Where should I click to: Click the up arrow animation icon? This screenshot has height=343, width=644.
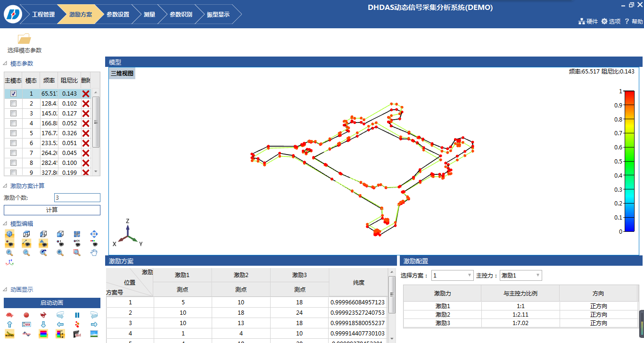(9, 324)
